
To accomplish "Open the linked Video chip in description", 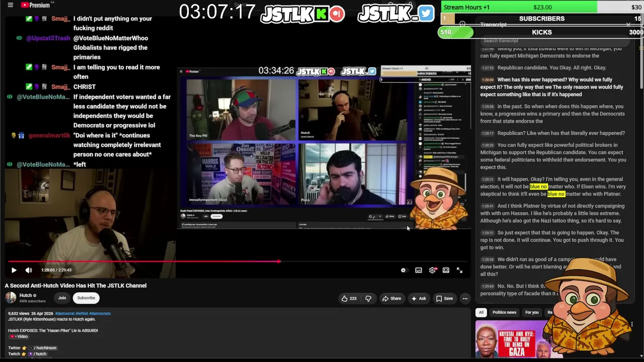I will [x=19, y=336].
